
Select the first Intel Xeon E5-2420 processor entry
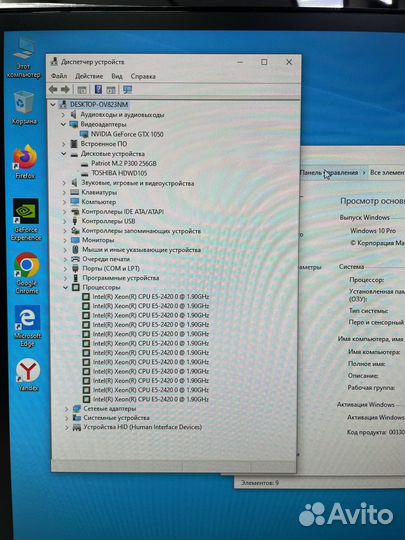[150, 297]
